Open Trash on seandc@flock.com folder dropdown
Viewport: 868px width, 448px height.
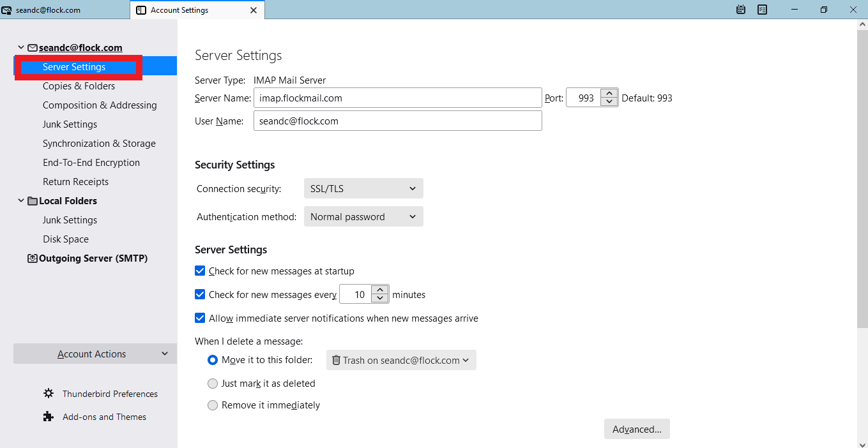pos(401,360)
